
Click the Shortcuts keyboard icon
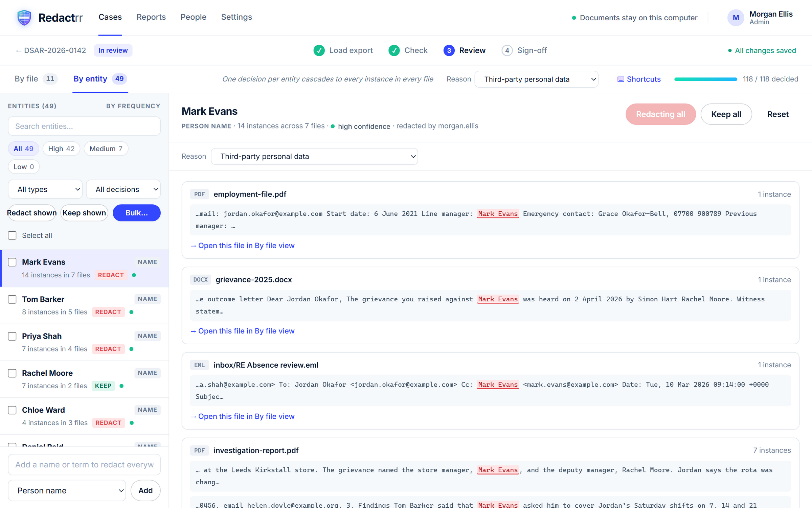(x=621, y=79)
